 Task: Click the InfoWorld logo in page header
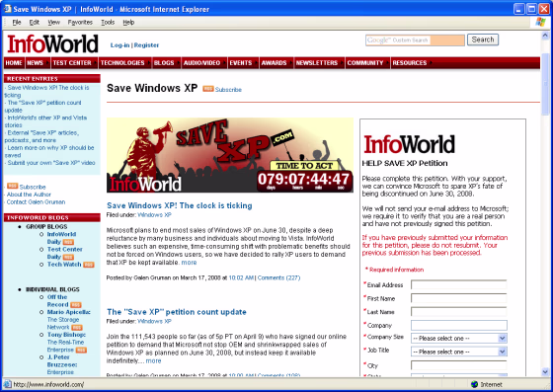coord(52,44)
